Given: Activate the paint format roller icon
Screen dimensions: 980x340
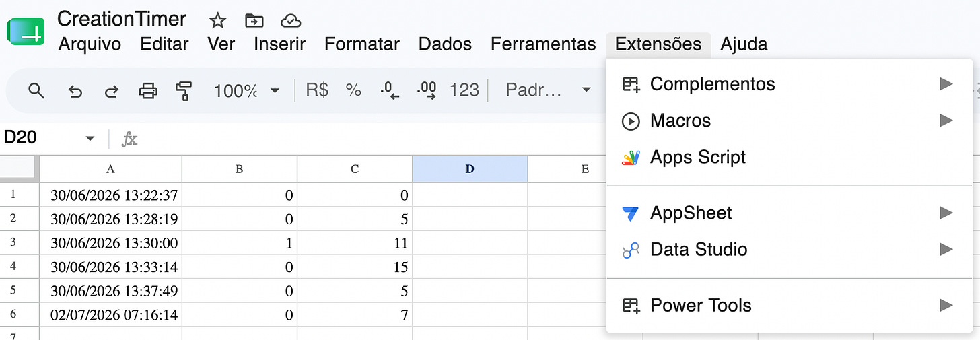Looking at the screenshot, I should point(184,90).
